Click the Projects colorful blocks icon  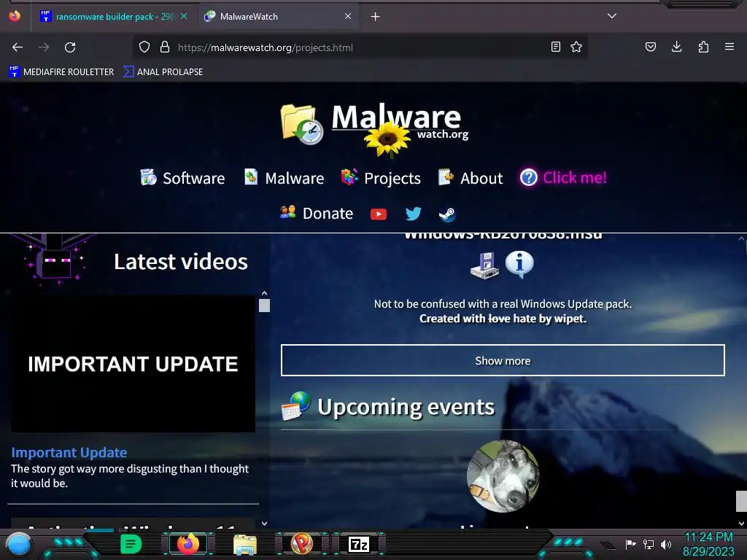coord(349,176)
